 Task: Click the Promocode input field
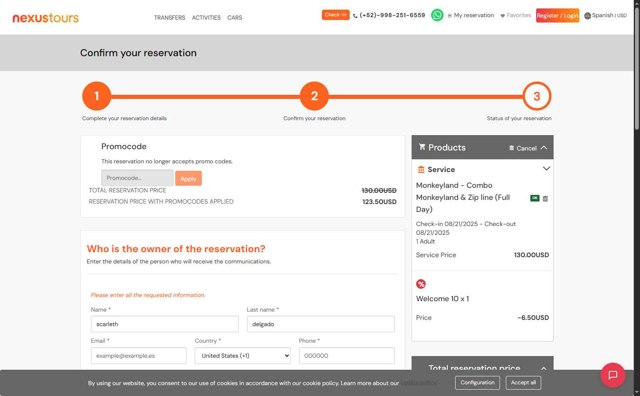137,178
